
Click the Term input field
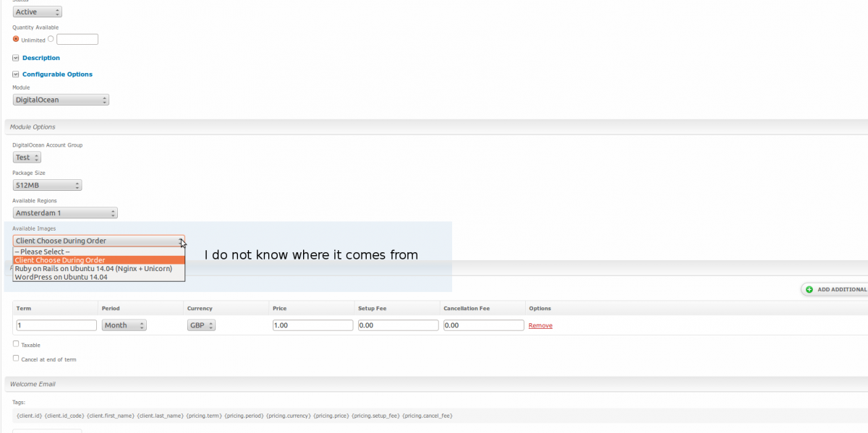coord(56,325)
